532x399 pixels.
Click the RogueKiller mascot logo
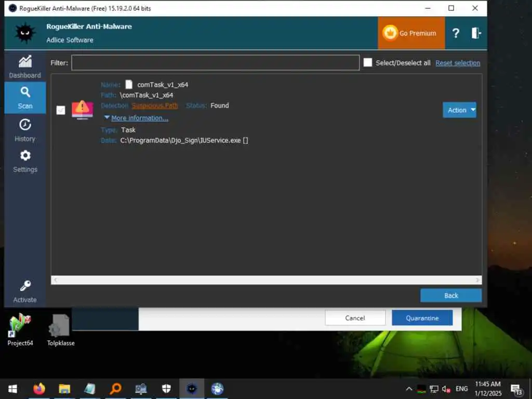click(x=25, y=33)
